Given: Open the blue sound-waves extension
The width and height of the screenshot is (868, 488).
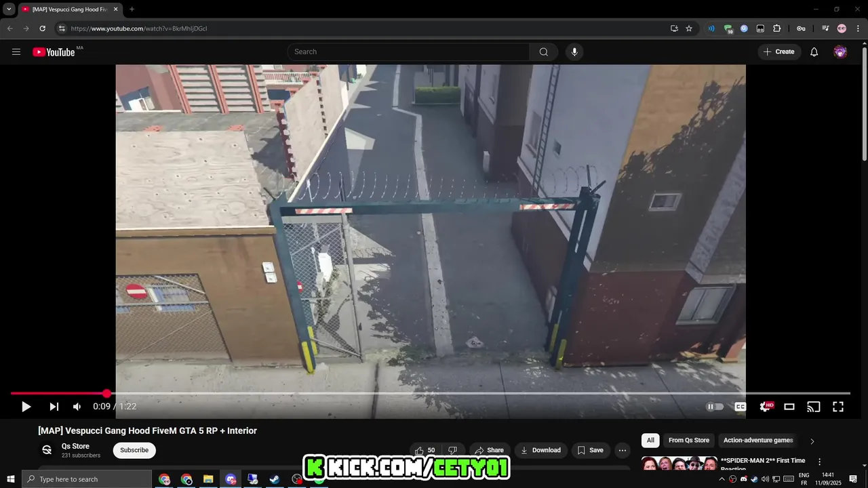Looking at the screenshot, I should click(711, 28).
